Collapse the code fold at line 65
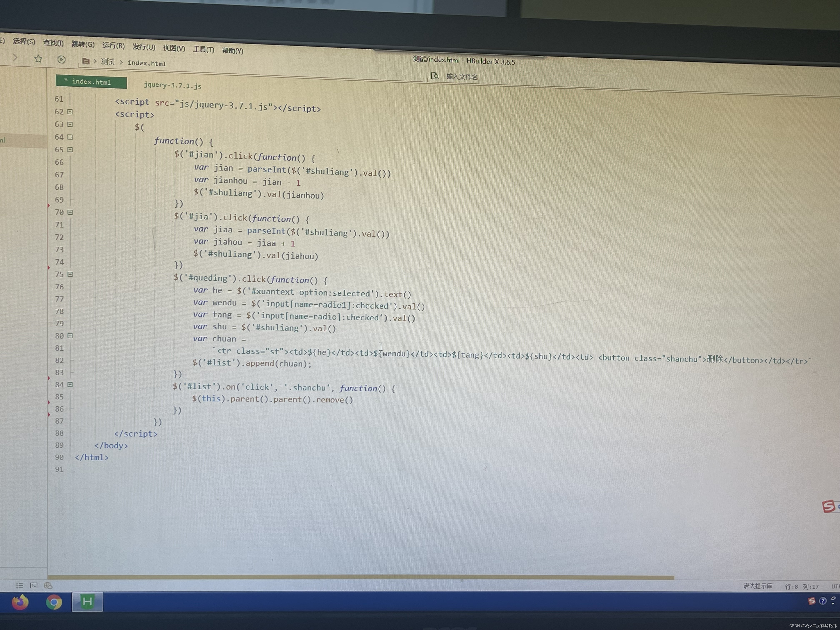 pyautogui.click(x=70, y=150)
